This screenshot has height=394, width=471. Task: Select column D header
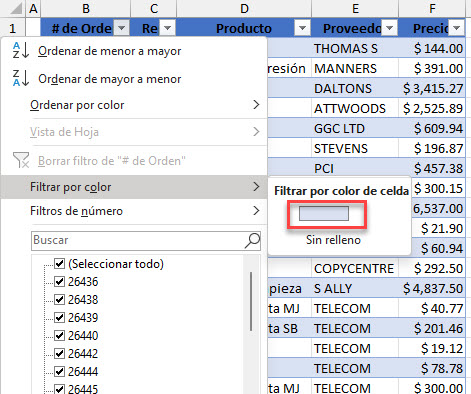[x=244, y=9]
